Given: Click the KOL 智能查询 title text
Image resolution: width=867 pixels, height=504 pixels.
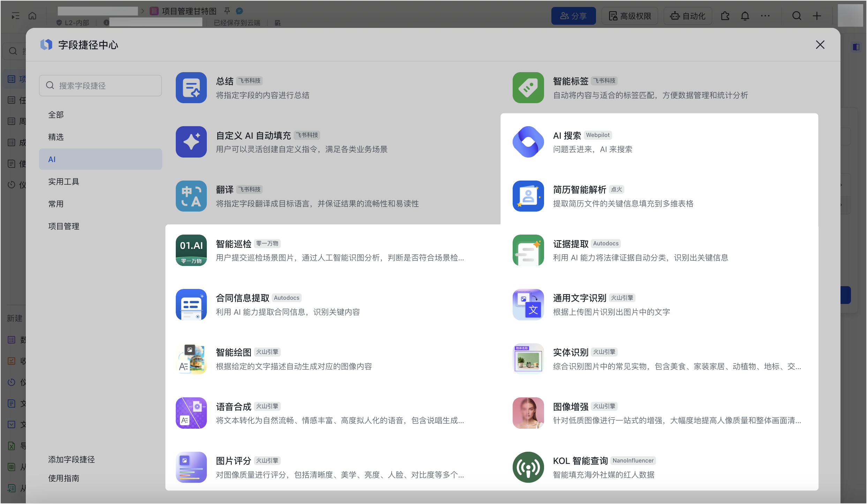Looking at the screenshot, I should tap(580, 460).
